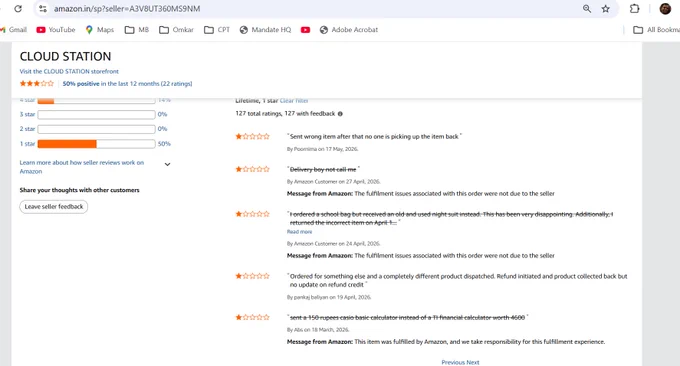This screenshot has height=366, width=680.
Task: Open the MB bookmarks folder
Action: [x=137, y=29]
